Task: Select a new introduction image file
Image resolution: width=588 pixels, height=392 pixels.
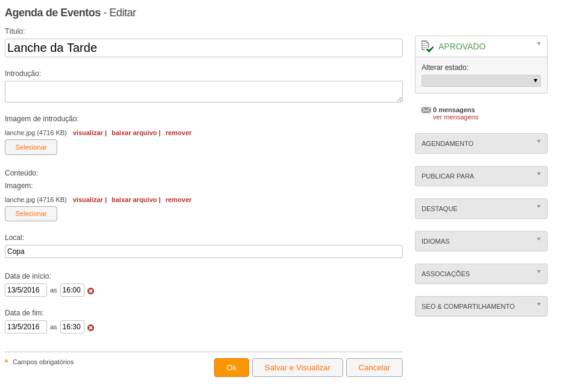Action: pos(31,147)
